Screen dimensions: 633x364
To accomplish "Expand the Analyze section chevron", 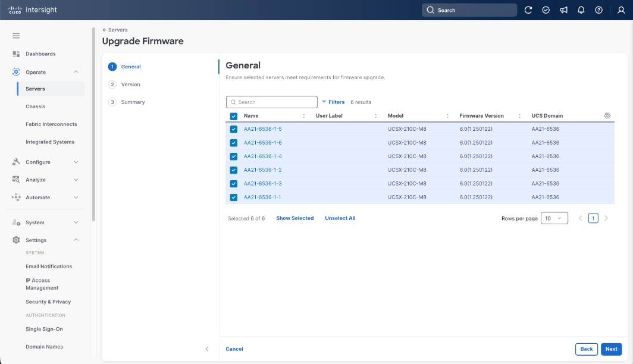I will [76, 180].
